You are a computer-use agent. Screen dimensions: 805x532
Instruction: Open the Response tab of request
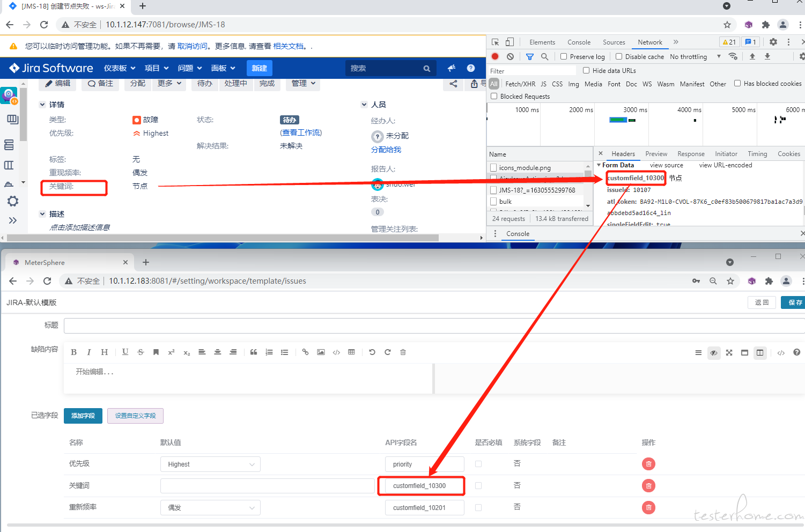pos(691,154)
